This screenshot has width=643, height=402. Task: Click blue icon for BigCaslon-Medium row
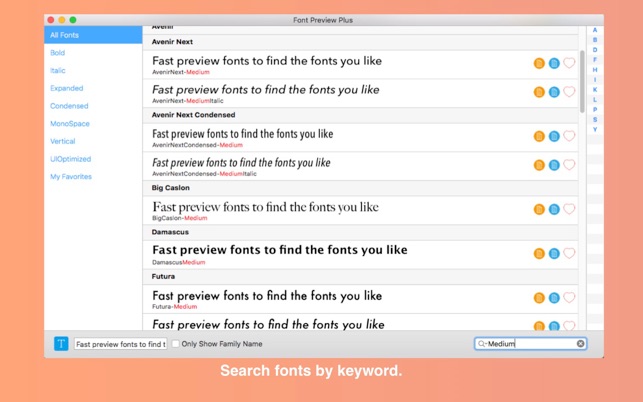pyautogui.click(x=554, y=209)
